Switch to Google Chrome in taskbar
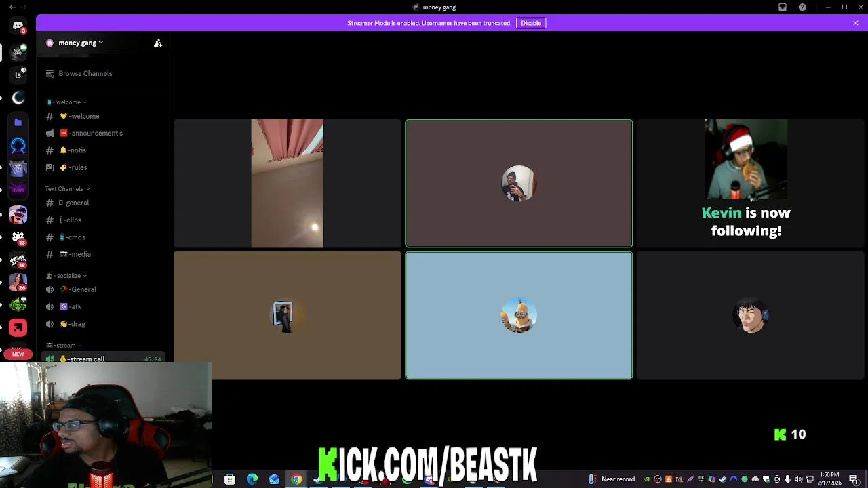This screenshot has height=488, width=868. (x=296, y=479)
